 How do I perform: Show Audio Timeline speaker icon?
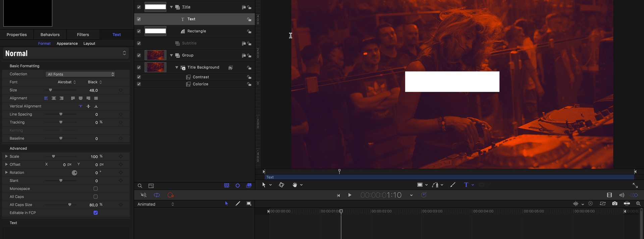[622, 195]
